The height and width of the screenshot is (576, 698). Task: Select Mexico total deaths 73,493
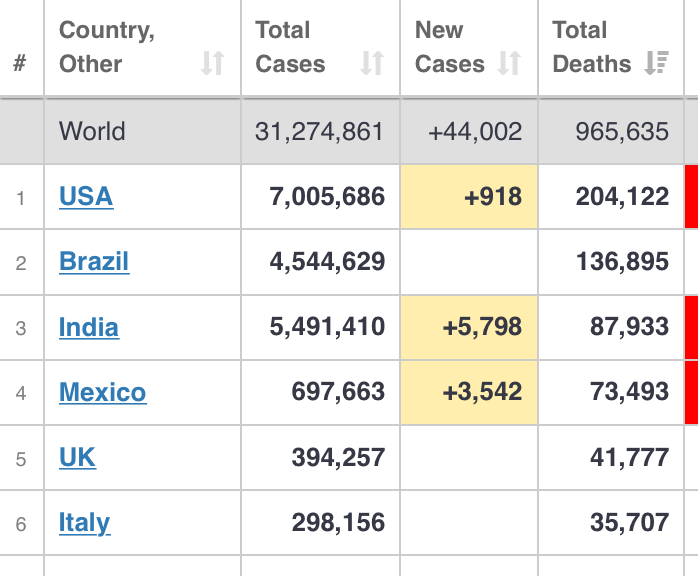[x=629, y=392]
